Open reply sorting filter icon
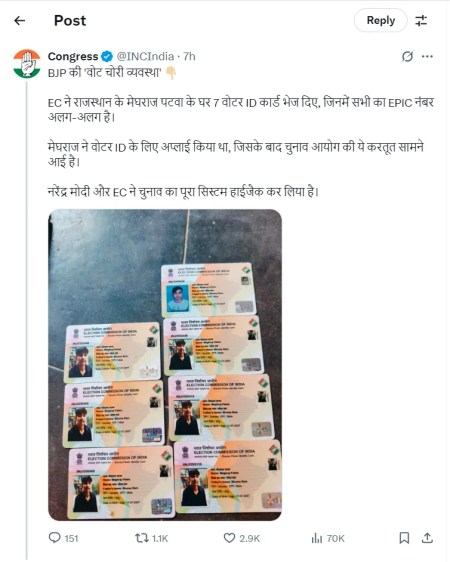Screen dimensions: 450x562 point(421,20)
